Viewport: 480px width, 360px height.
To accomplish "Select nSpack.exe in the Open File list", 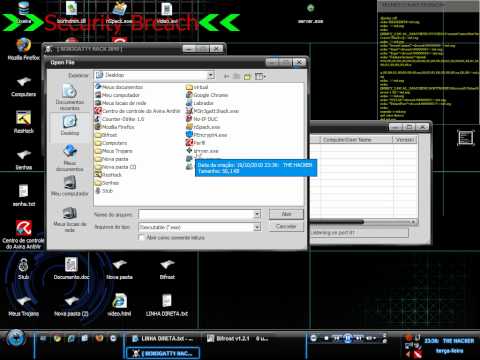I will 203,127.
